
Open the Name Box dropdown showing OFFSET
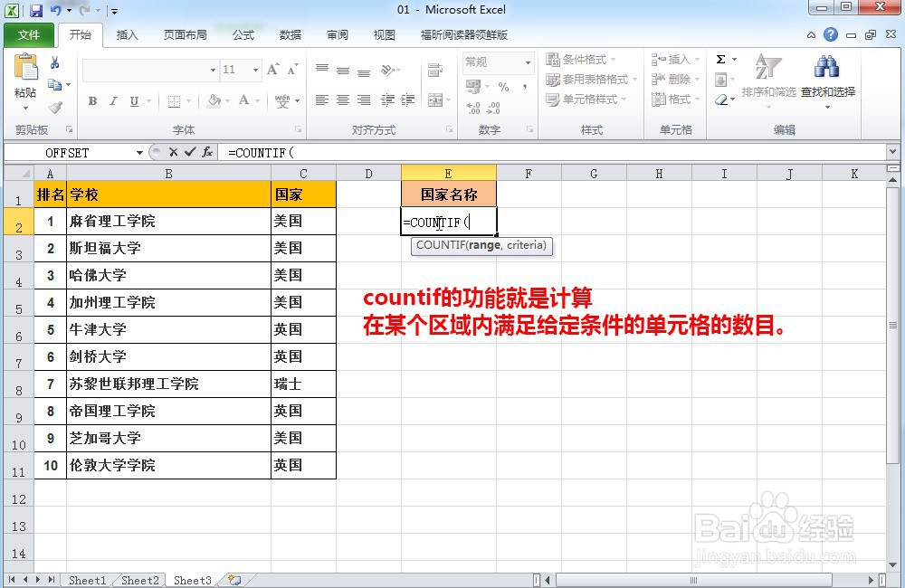tap(139, 153)
